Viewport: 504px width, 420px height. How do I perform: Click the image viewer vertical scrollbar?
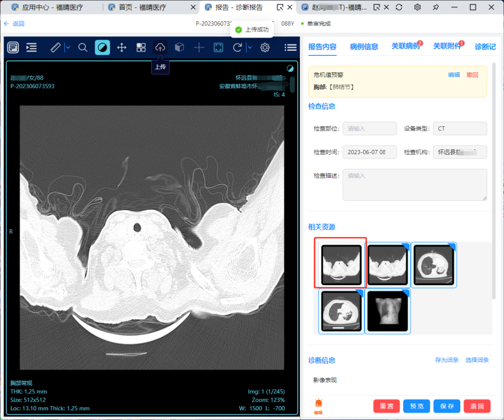[293, 84]
